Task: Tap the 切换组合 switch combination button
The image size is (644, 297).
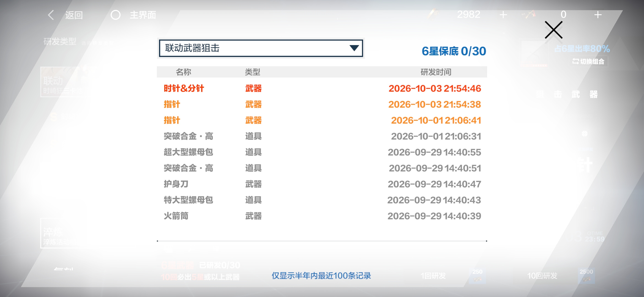Action: (x=588, y=61)
